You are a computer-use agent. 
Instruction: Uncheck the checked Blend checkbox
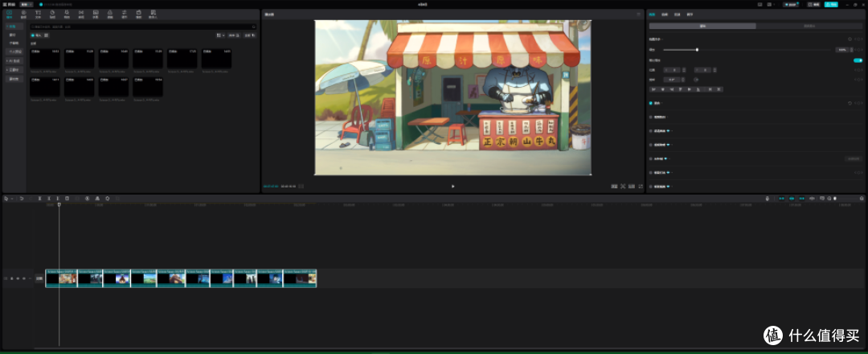coord(651,103)
